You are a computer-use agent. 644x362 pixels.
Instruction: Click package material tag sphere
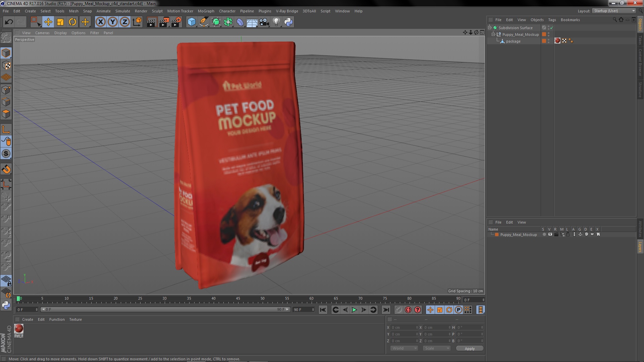click(x=557, y=41)
